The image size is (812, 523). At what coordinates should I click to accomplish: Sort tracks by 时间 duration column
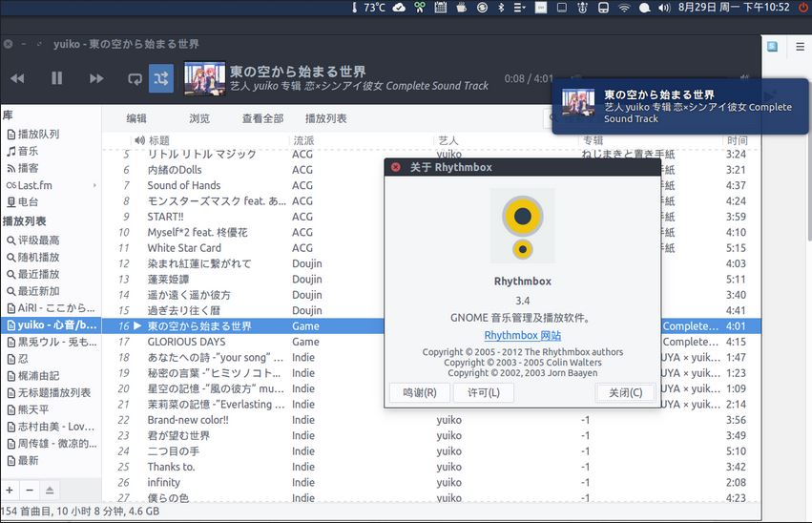coord(737,140)
